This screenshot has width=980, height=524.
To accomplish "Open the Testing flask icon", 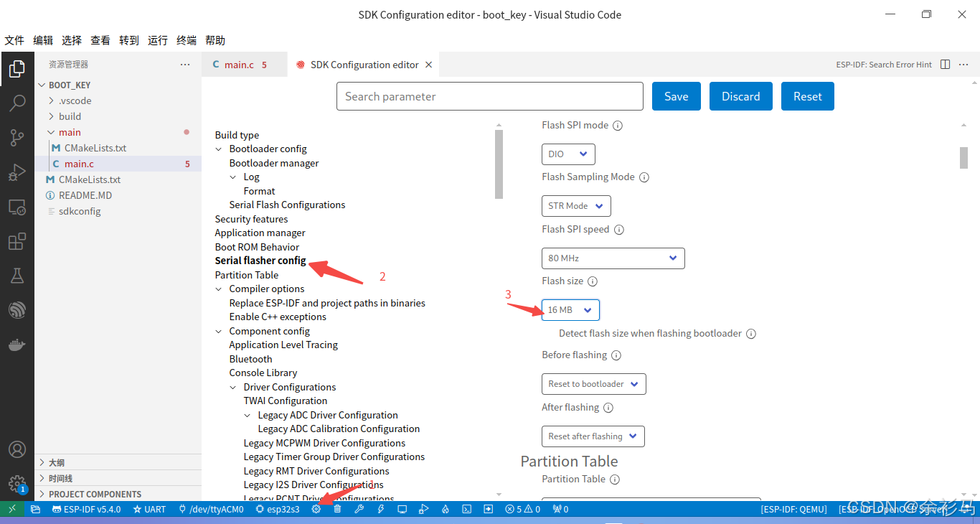I will click(17, 276).
